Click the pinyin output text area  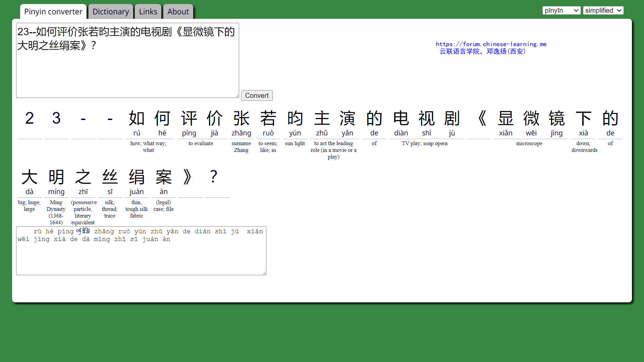(x=141, y=251)
